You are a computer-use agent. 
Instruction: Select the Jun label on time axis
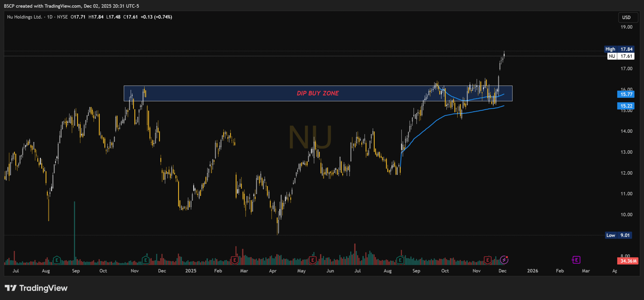tap(330, 271)
